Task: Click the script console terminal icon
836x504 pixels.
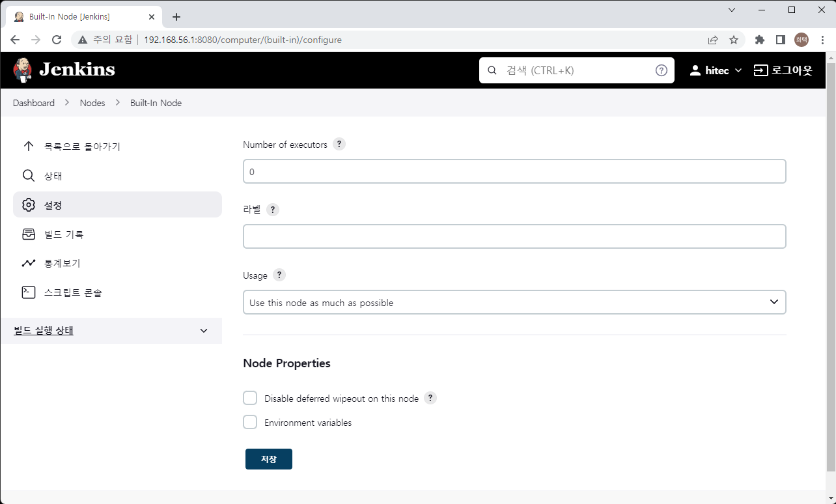Action: [x=29, y=292]
